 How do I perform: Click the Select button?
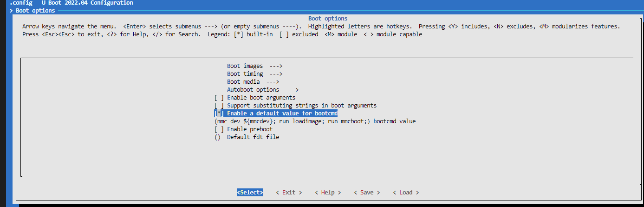tap(250, 193)
